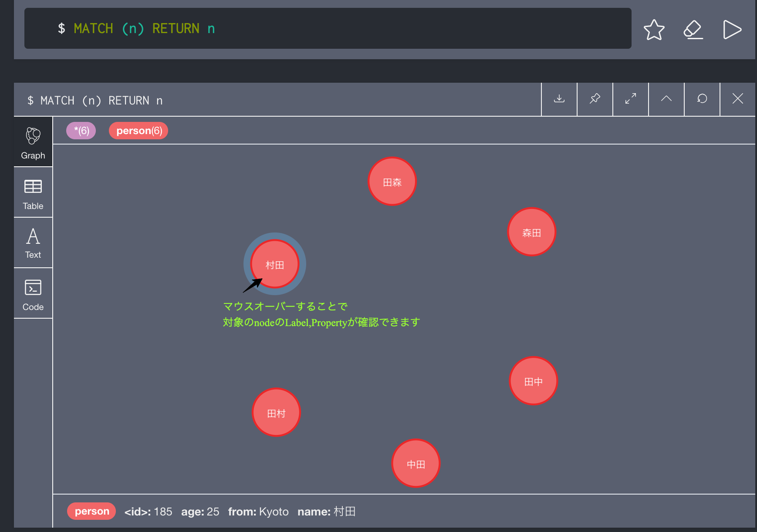This screenshot has height=532, width=757.
Task: Expand the frame to fullscreen
Action: pyautogui.click(x=631, y=99)
